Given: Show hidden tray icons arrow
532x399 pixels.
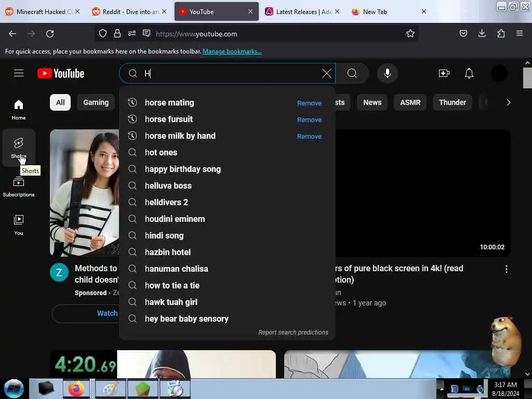Looking at the screenshot, I should pos(442,389).
